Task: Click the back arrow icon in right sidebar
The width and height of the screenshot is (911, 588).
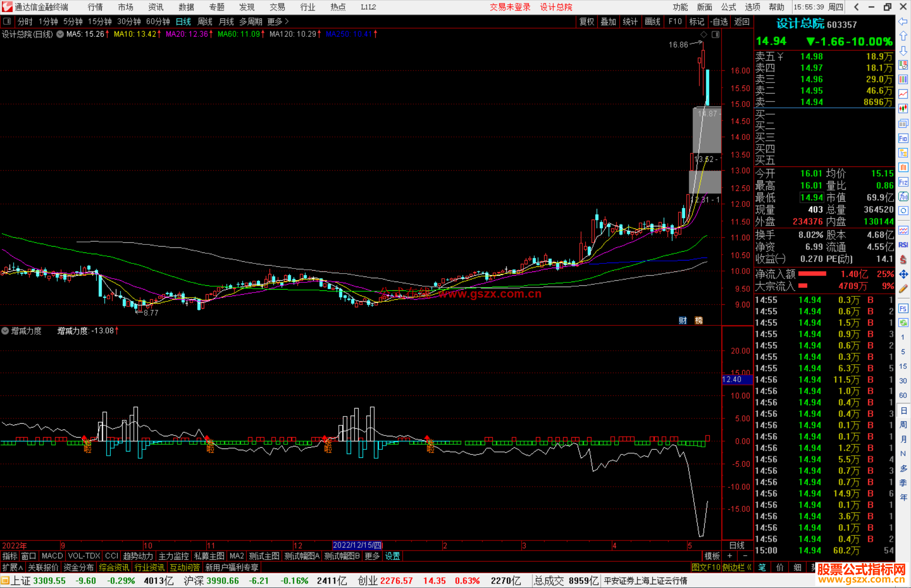Action: [x=903, y=21]
